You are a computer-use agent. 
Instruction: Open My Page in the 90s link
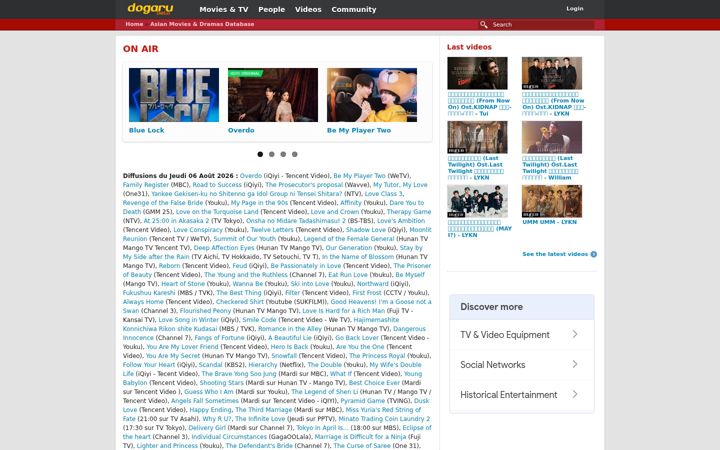259,202
